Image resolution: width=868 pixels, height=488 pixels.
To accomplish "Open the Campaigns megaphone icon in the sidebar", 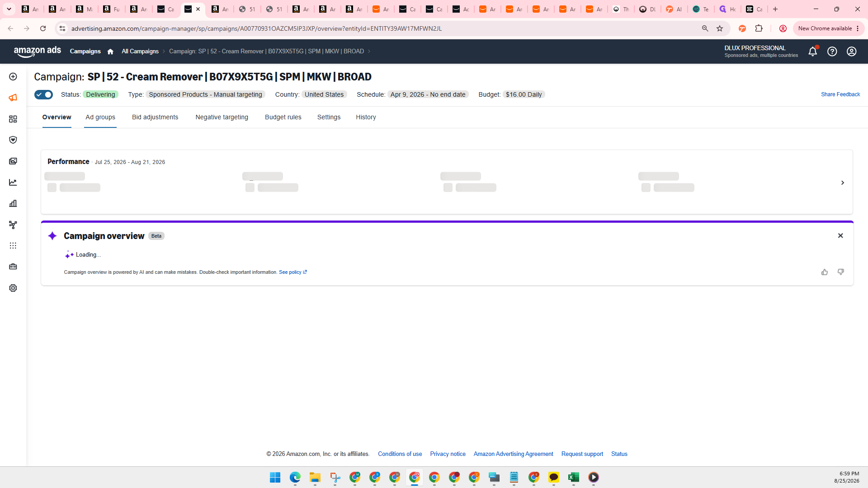I will (x=13, y=98).
